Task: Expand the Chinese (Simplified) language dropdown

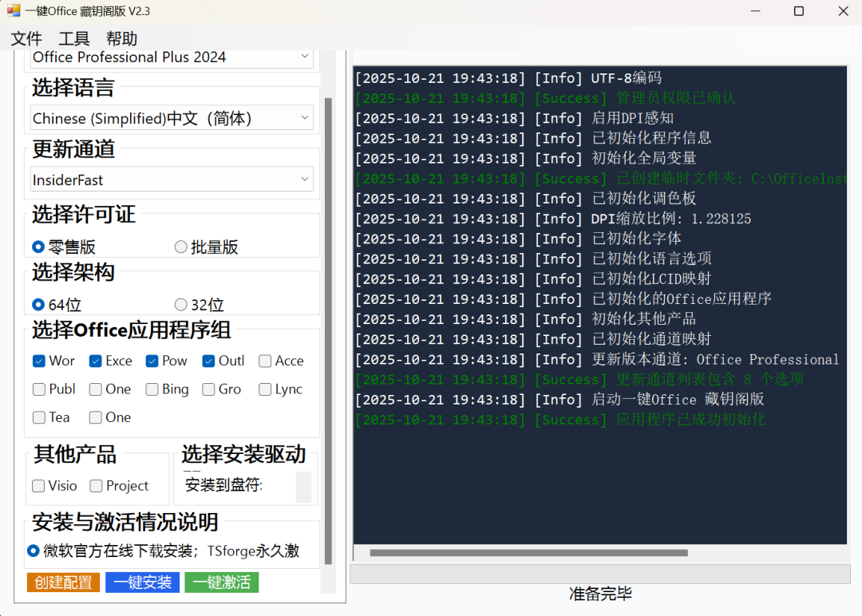Action: coord(172,118)
